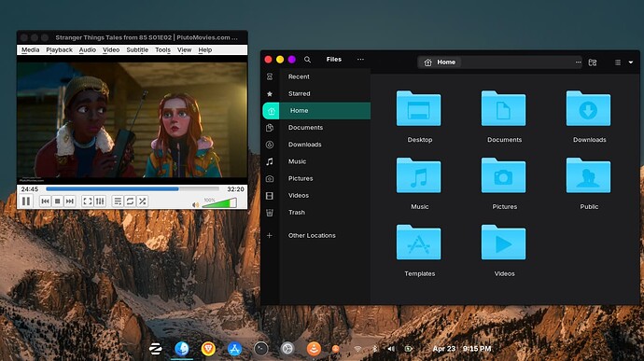Toggle VLC elapsed time 24:45 display
The image size is (644, 361).
pos(30,189)
